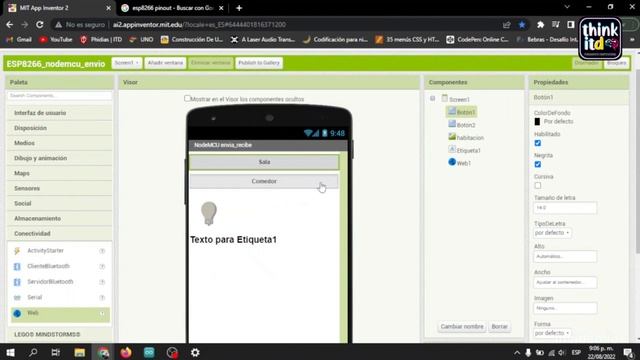
Task: Click Tamaño de letra input field
Action: (565, 208)
